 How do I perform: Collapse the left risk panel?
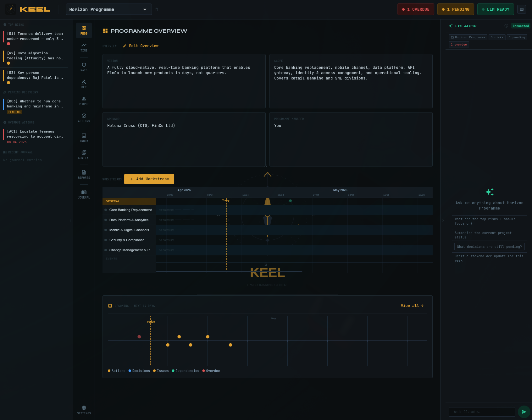click(70, 220)
